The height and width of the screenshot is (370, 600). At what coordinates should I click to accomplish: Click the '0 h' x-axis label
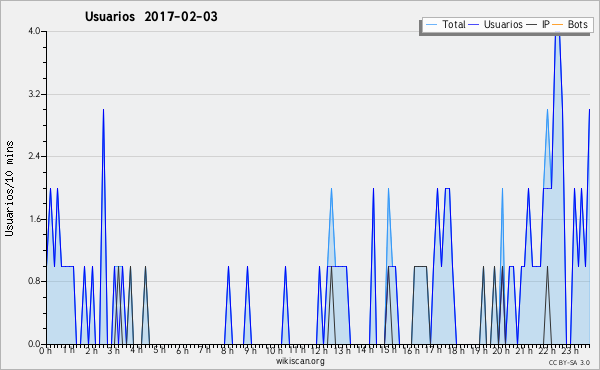(45, 350)
